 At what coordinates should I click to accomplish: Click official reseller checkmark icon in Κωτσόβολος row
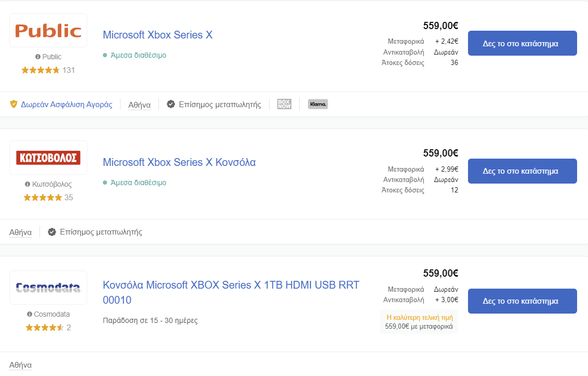click(52, 232)
